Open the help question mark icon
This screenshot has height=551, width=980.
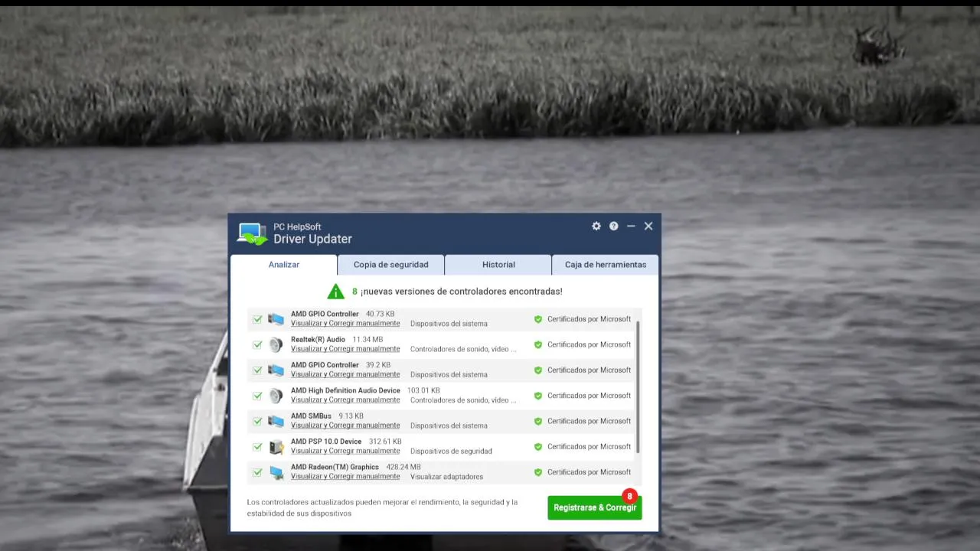click(x=613, y=227)
